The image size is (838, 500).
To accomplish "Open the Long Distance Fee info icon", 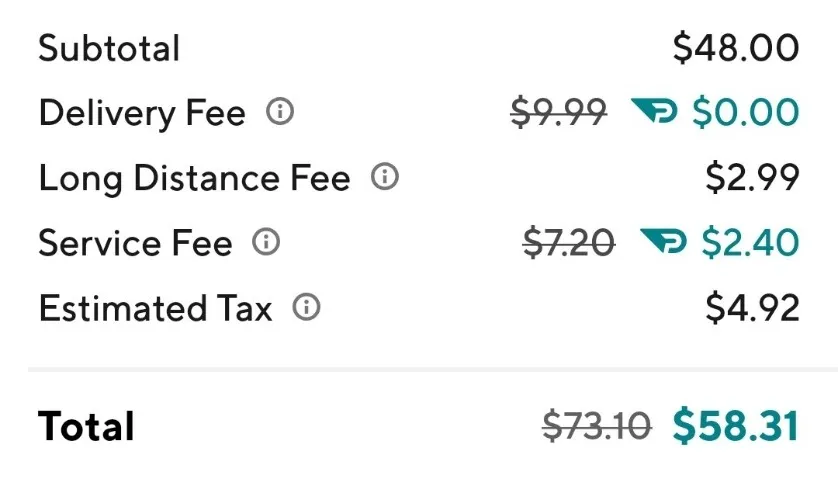I will [x=385, y=178].
